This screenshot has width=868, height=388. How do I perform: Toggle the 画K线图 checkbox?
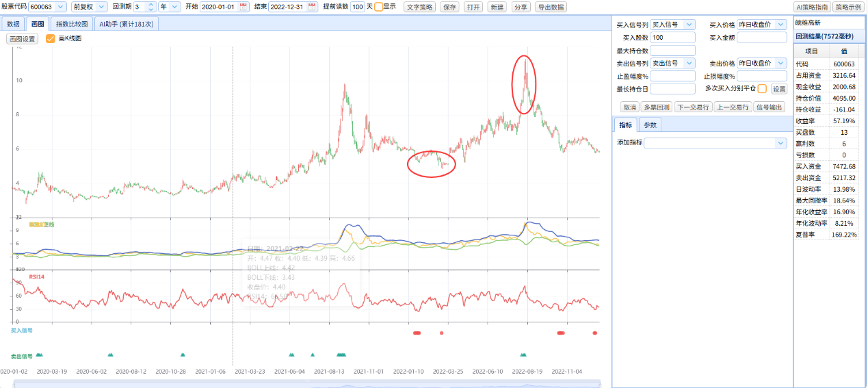click(x=51, y=38)
